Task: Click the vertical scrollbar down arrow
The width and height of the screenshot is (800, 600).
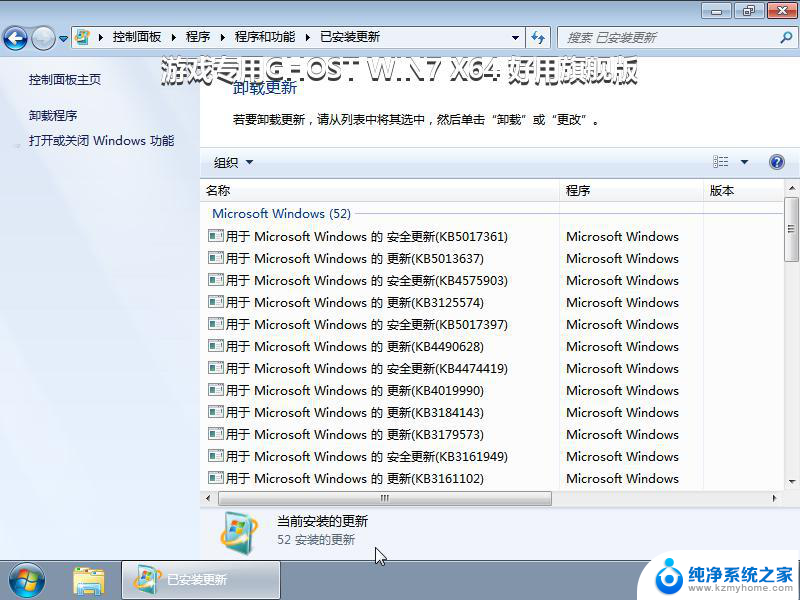Action: point(792,482)
